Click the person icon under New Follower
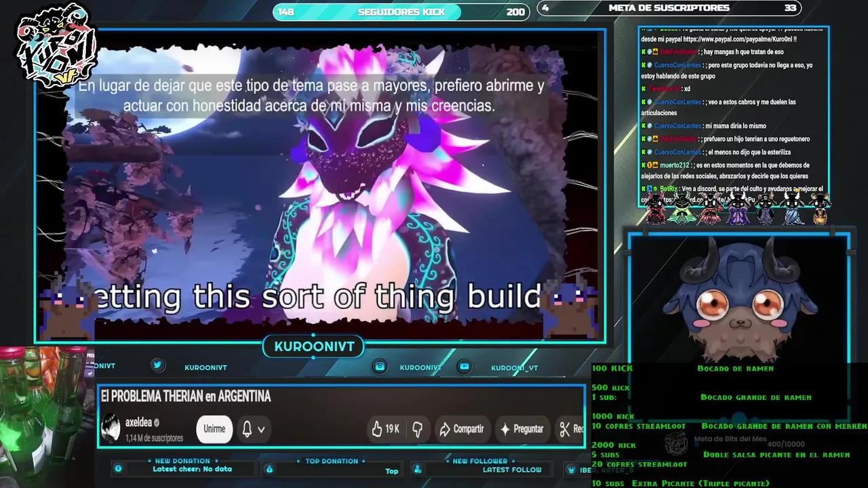 coord(418,469)
